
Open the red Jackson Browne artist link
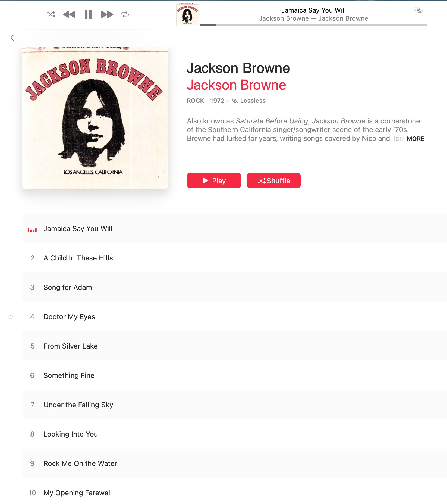click(x=237, y=85)
